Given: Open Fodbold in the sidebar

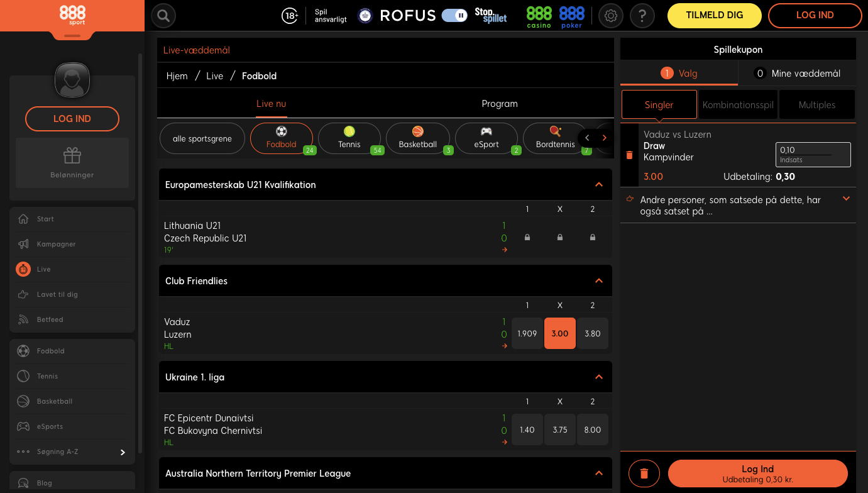Looking at the screenshot, I should pyautogui.click(x=72, y=351).
